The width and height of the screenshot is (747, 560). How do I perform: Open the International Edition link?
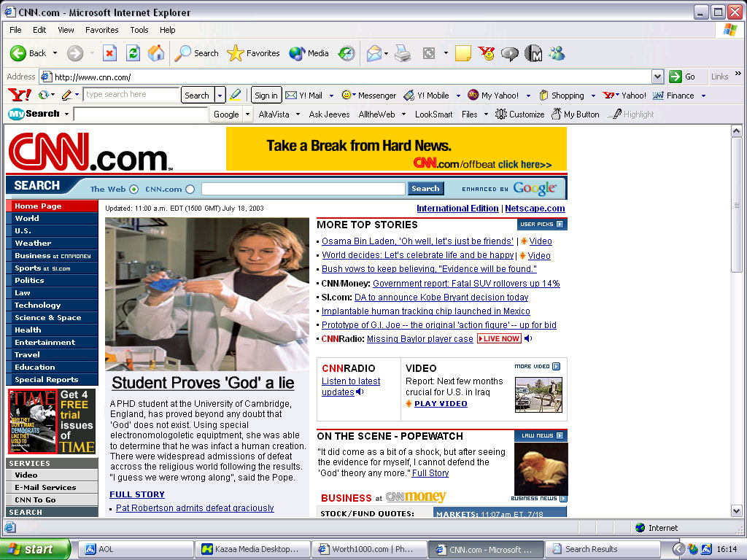[x=457, y=208]
